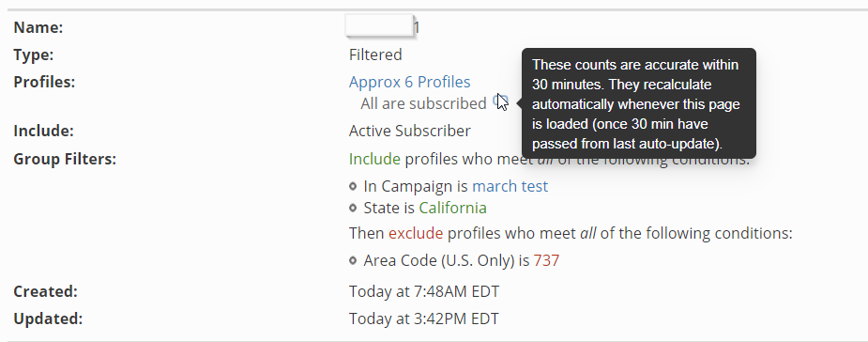Viewport: 868px width, 342px height.
Task: Click the Updated time 3:42PM EDT
Action: coord(424,319)
